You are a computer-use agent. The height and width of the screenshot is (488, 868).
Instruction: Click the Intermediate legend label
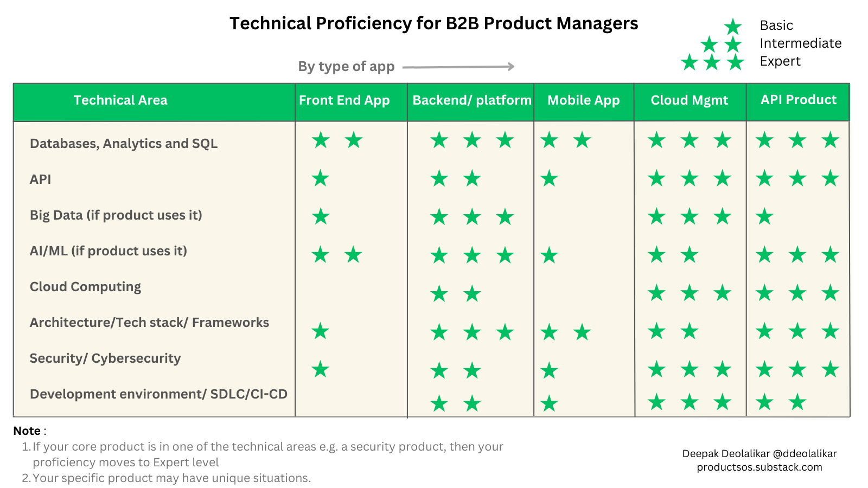point(800,43)
